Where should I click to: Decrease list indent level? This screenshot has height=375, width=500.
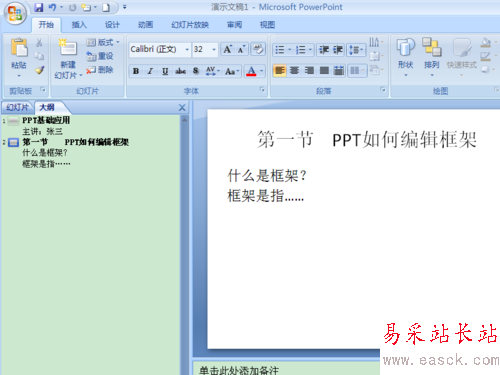pyautogui.click(x=324, y=50)
